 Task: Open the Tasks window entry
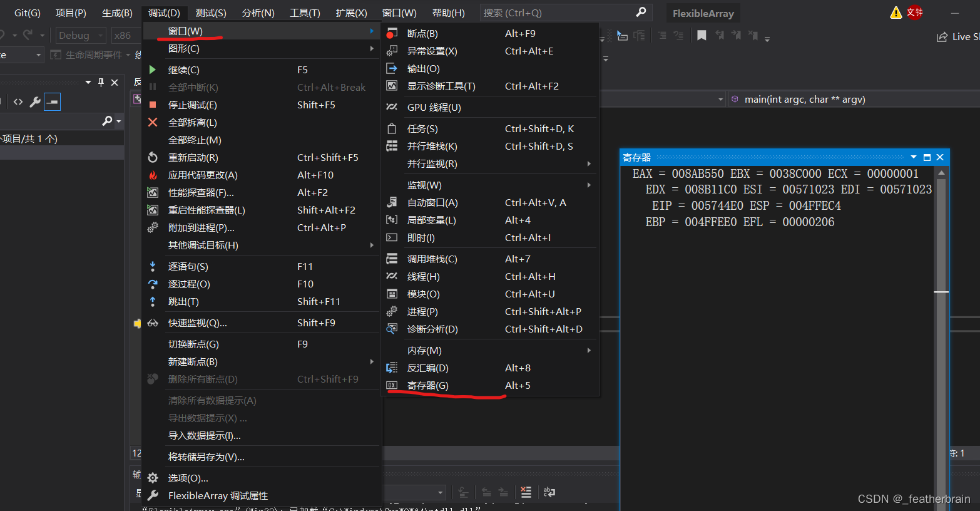coord(490,128)
